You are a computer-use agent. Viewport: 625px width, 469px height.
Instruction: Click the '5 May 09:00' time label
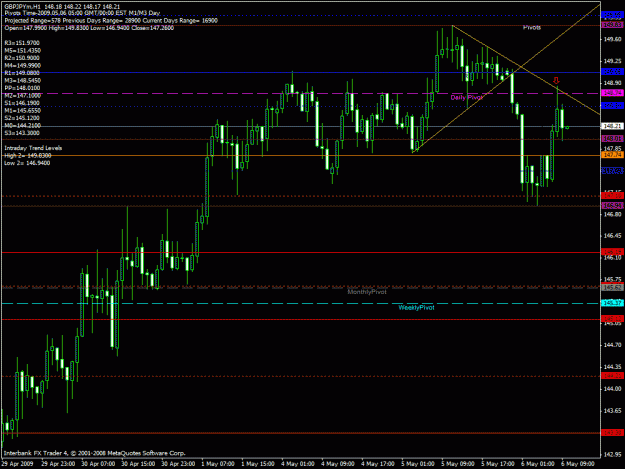coord(458,464)
